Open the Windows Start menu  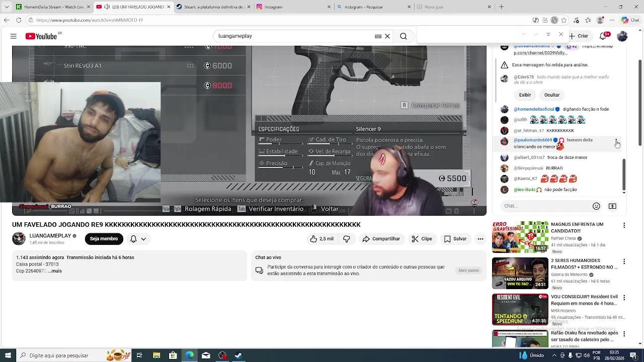pyautogui.click(x=8, y=355)
